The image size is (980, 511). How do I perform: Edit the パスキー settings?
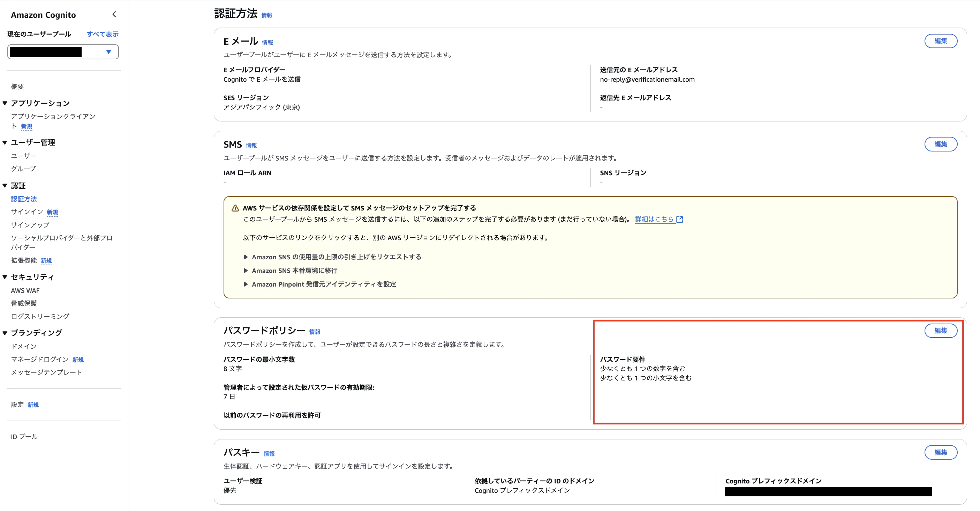pyautogui.click(x=941, y=453)
